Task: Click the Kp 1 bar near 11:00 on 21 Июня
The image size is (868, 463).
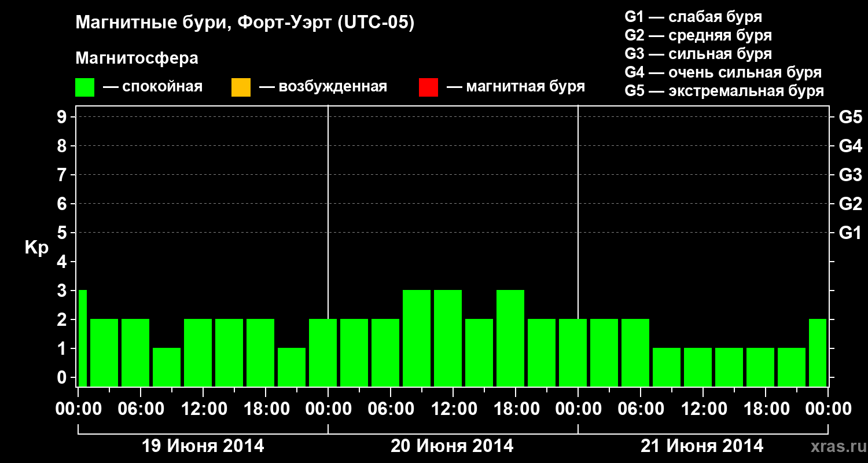Action: click(698, 367)
